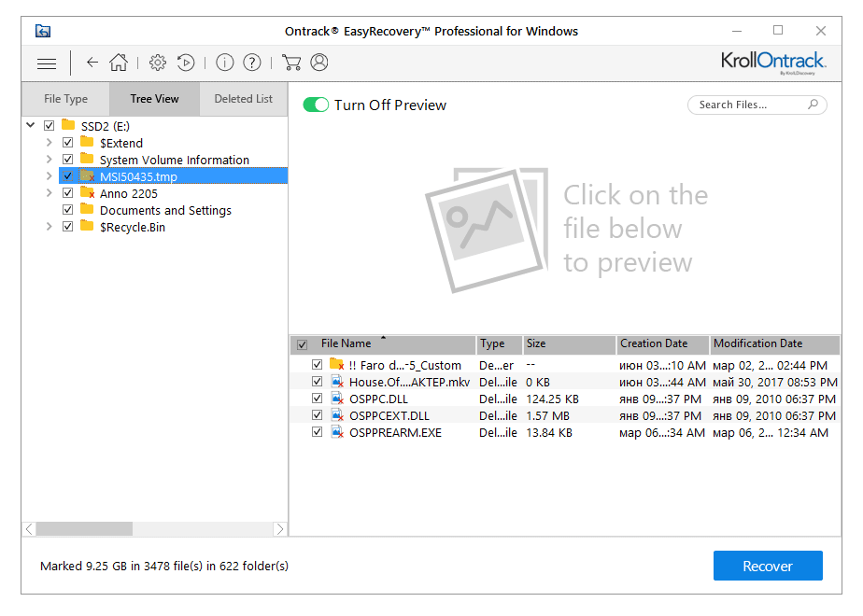Select the System Volume Information tree label
Viewport: 863px width, 616px height.
click(175, 160)
